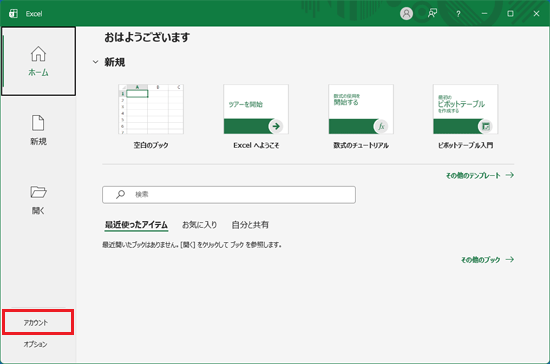Click the Excel へようこそ caption text
550x364 pixels.
tap(256, 145)
